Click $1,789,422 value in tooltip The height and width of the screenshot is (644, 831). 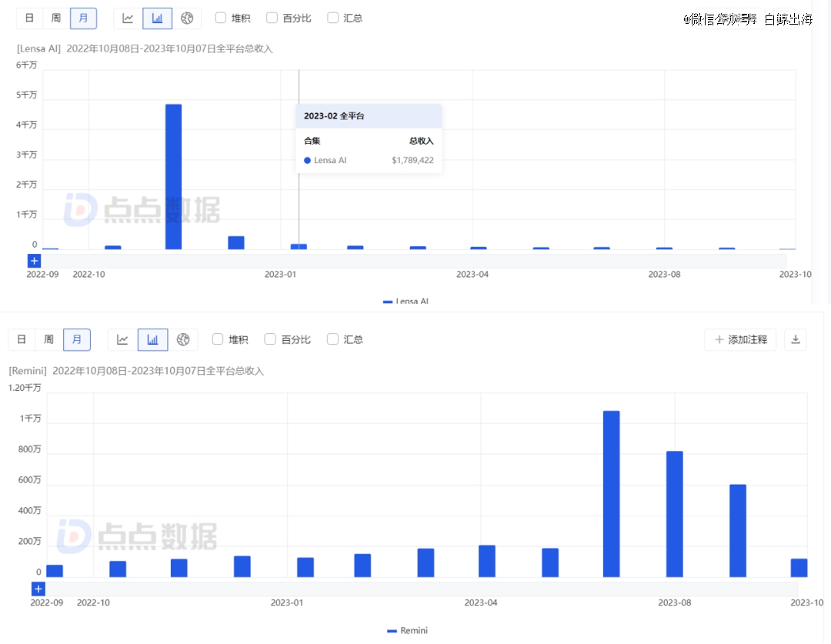(x=412, y=161)
